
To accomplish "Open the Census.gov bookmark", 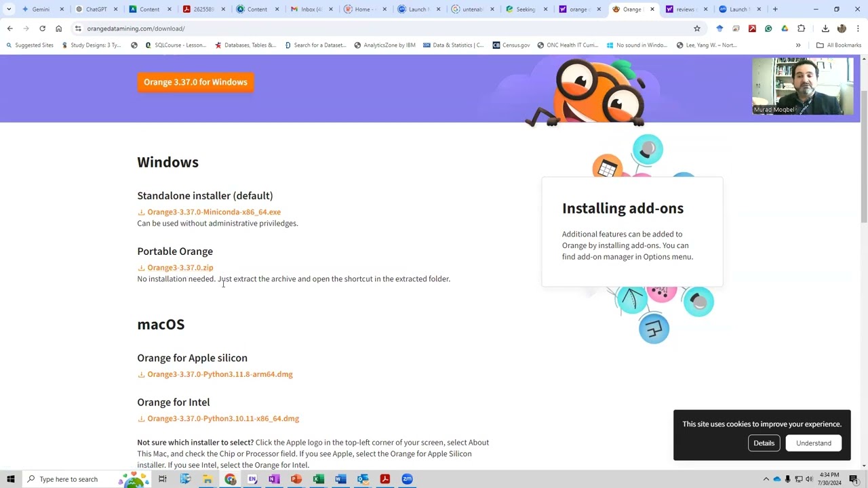I will pyautogui.click(x=511, y=45).
